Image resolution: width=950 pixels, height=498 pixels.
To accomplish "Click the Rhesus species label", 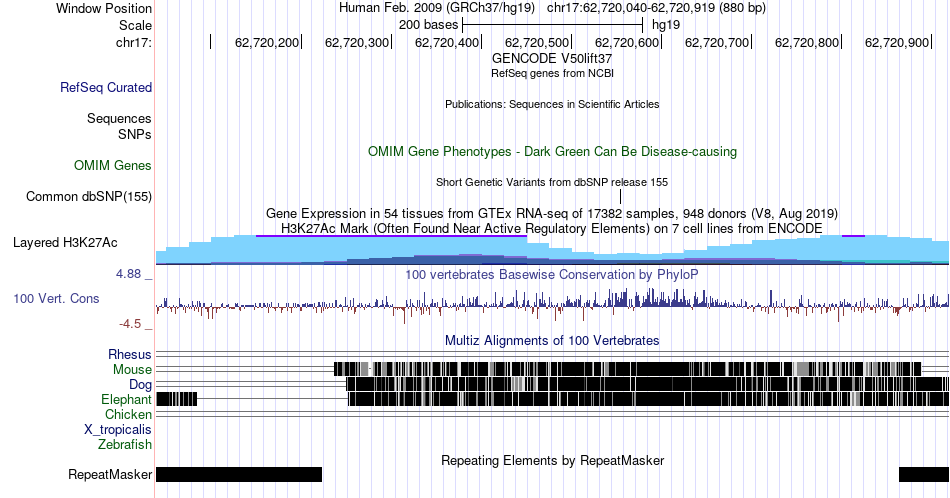I will (x=130, y=354).
